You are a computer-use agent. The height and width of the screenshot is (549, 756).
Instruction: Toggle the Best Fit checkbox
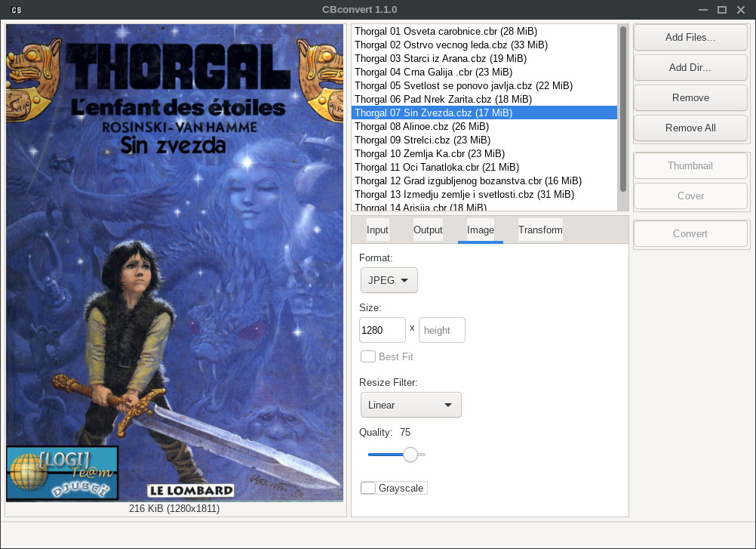click(x=368, y=356)
